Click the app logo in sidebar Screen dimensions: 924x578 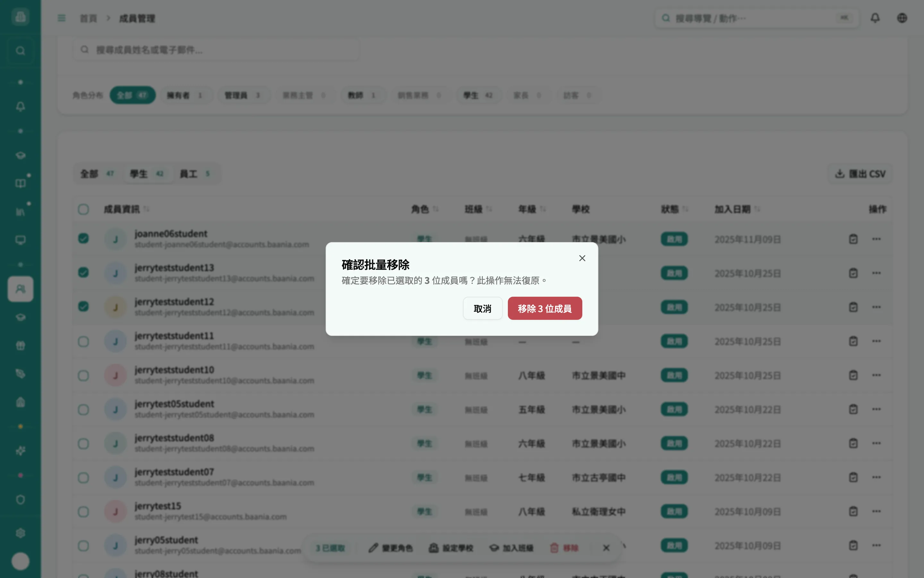pos(21,17)
